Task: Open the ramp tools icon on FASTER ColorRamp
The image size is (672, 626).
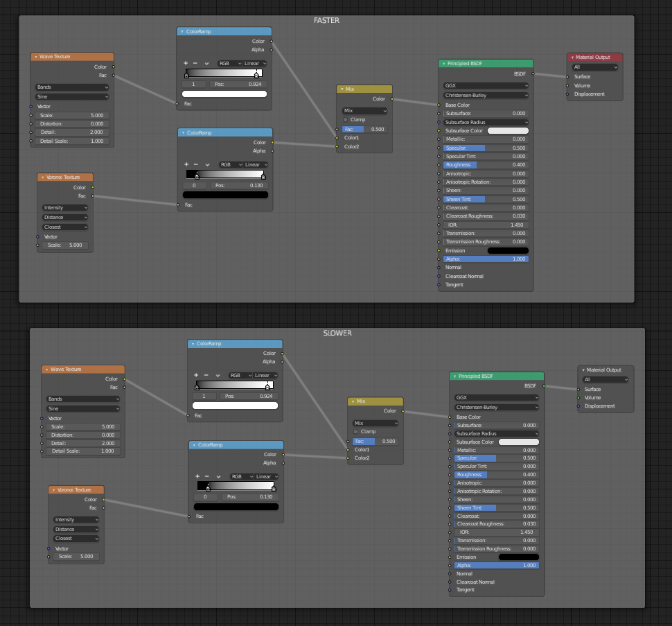Action: 208,62
